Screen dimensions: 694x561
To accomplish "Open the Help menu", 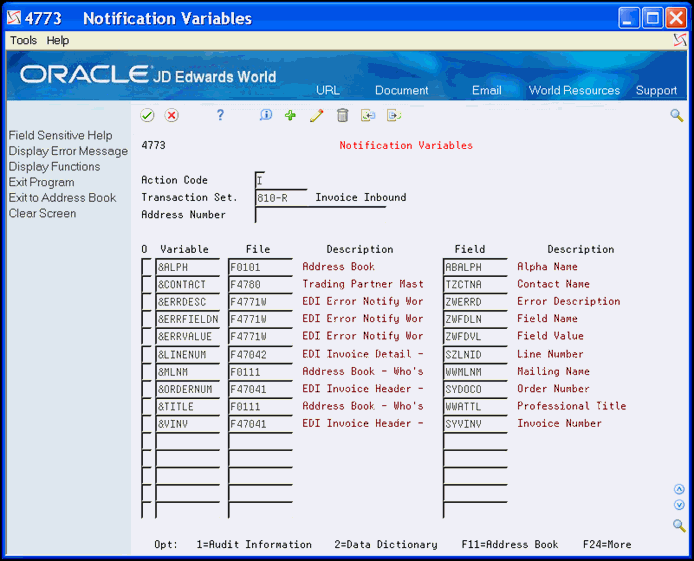I will click(58, 40).
